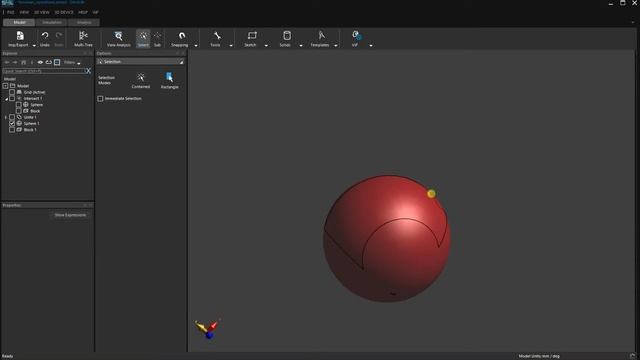Open the Multi-Tree tool

point(83,39)
